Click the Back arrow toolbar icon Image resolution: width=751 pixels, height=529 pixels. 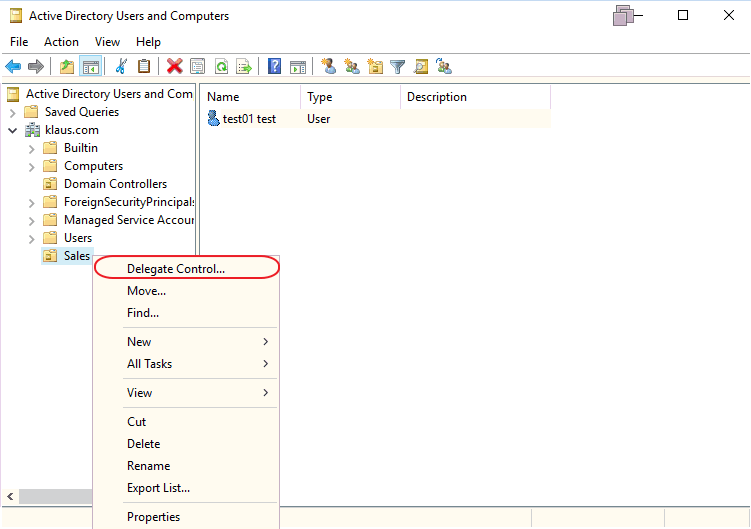[13, 67]
